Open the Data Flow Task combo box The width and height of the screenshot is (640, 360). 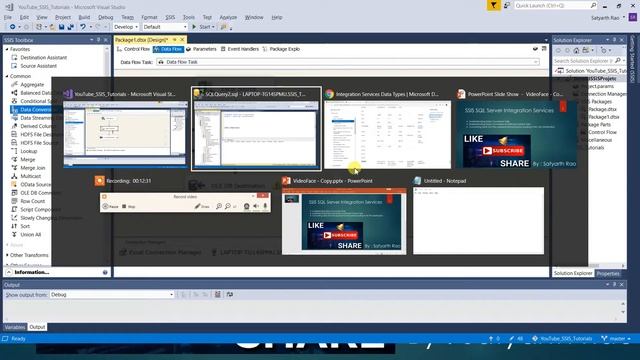(348, 62)
